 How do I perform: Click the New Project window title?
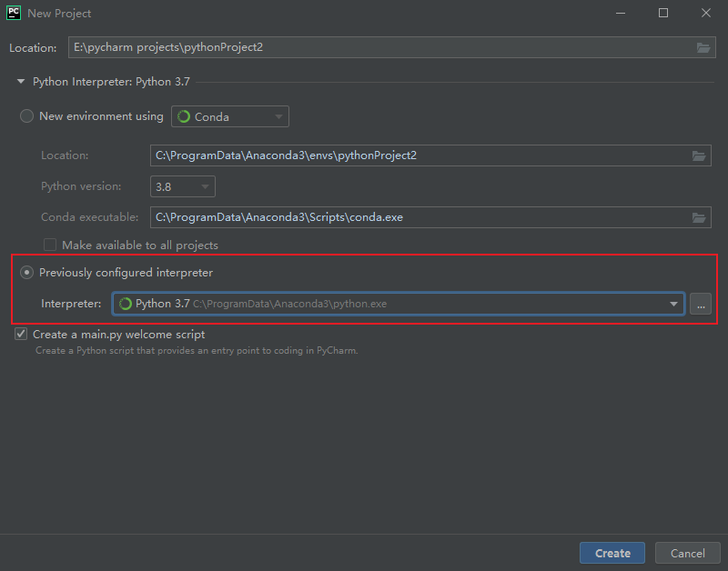point(59,14)
